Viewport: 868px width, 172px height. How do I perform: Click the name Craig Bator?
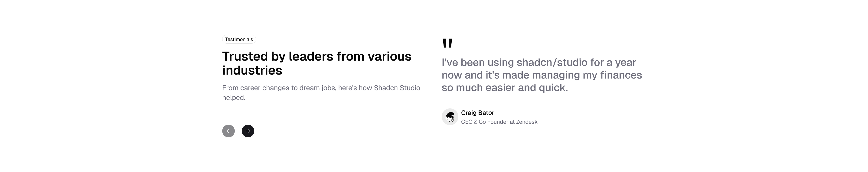(477, 113)
